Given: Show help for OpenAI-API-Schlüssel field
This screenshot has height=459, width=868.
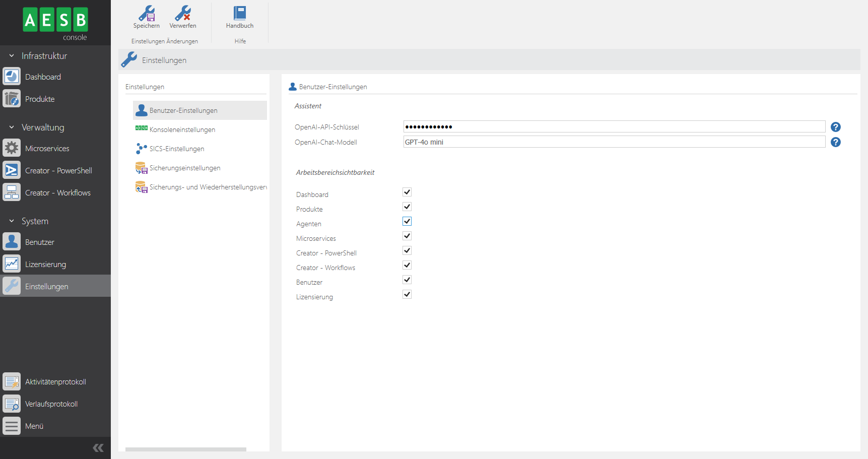Looking at the screenshot, I should click(x=835, y=127).
